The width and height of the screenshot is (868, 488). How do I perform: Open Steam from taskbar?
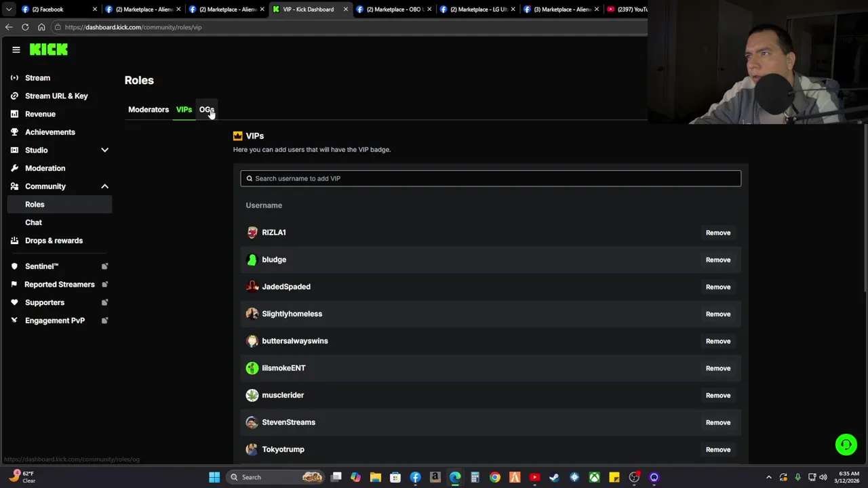pos(554,477)
